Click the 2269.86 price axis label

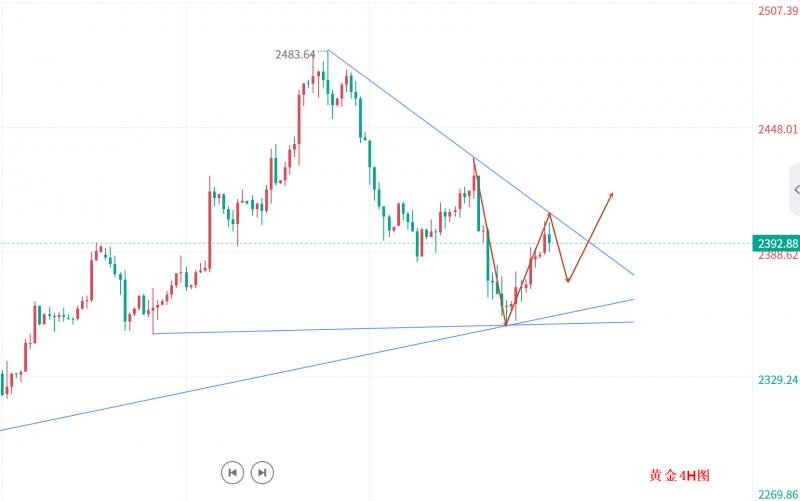pos(776,494)
